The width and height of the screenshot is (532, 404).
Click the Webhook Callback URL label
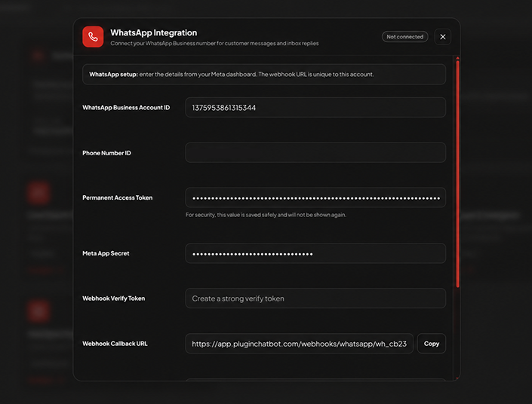tap(115, 344)
